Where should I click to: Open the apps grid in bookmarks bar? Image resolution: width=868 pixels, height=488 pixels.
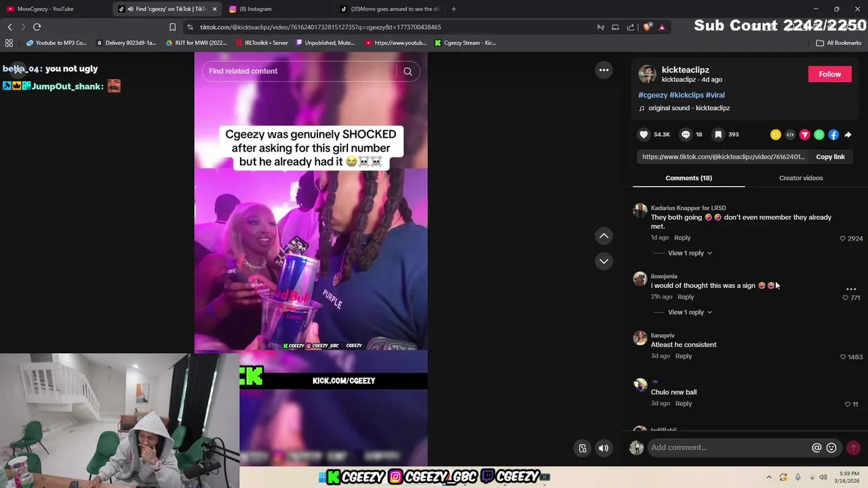pyautogui.click(x=9, y=43)
